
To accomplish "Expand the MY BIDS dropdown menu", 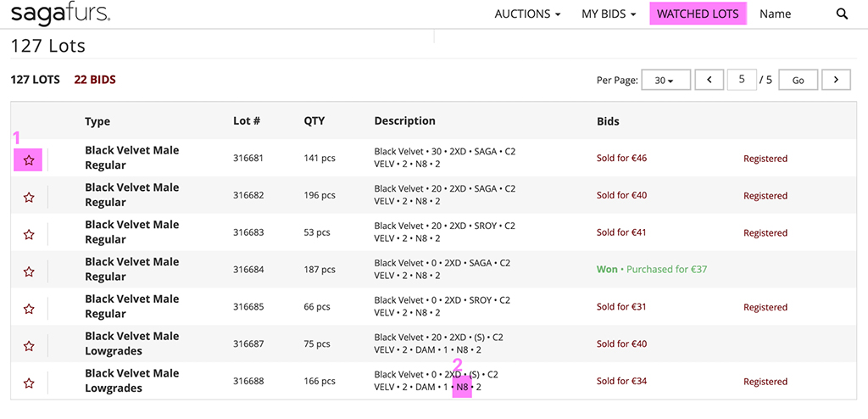I will (608, 14).
